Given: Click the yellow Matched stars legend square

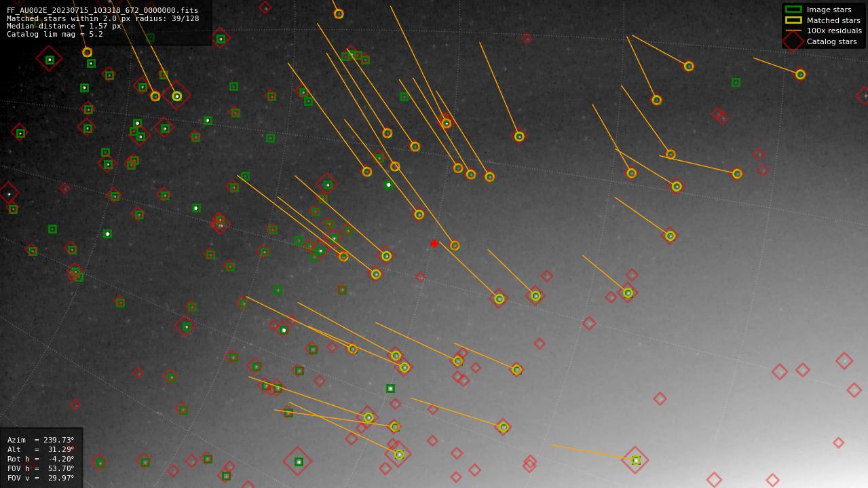Looking at the screenshot, I should pyautogui.click(x=793, y=20).
